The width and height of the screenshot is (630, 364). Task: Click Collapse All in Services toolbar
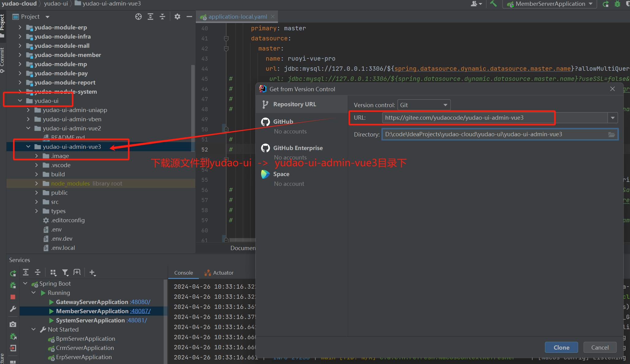coord(38,272)
